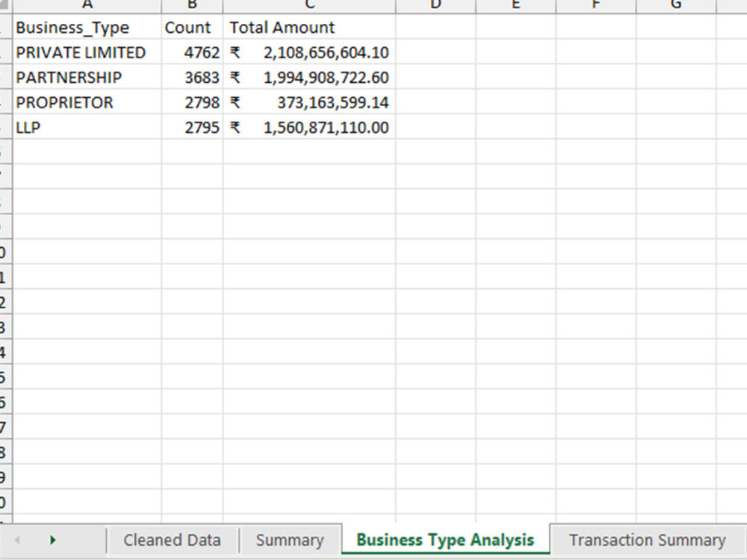
Task: Select column A header
Action: [x=87, y=6]
